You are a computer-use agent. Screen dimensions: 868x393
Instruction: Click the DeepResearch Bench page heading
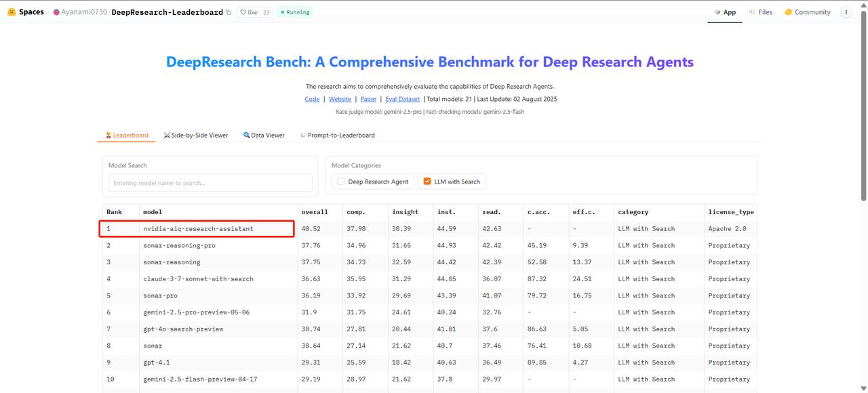[x=430, y=62]
